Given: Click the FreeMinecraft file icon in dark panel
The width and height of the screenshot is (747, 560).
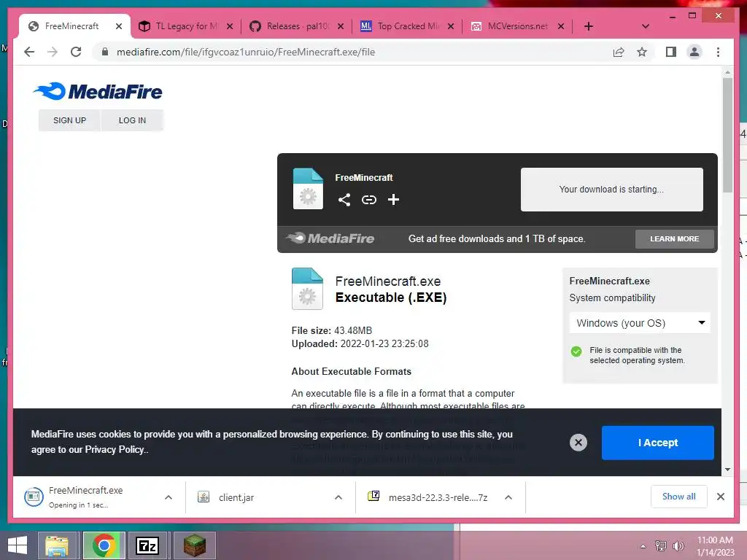Looking at the screenshot, I should pos(308,189).
